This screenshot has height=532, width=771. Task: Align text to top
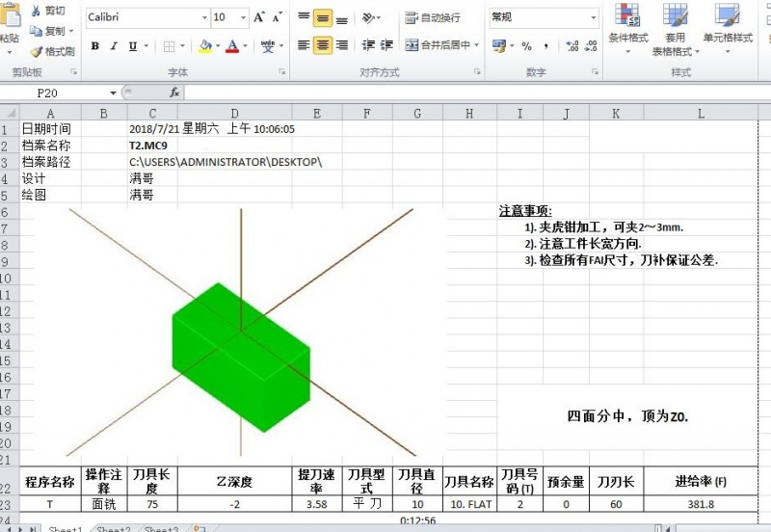point(304,17)
